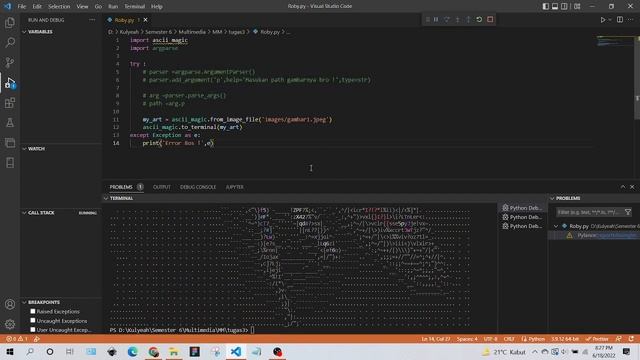The width and height of the screenshot is (640, 360).
Task: Split the editor right
Action: [x=620, y=20]
